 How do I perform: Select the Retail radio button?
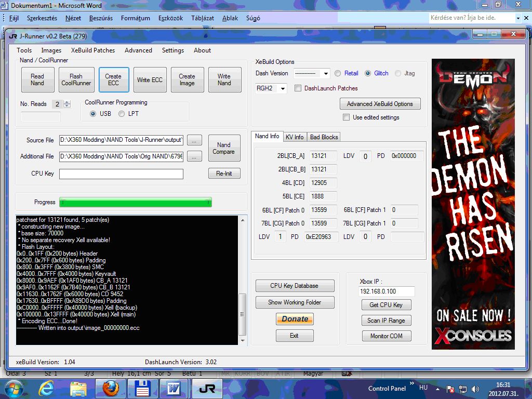338,73
